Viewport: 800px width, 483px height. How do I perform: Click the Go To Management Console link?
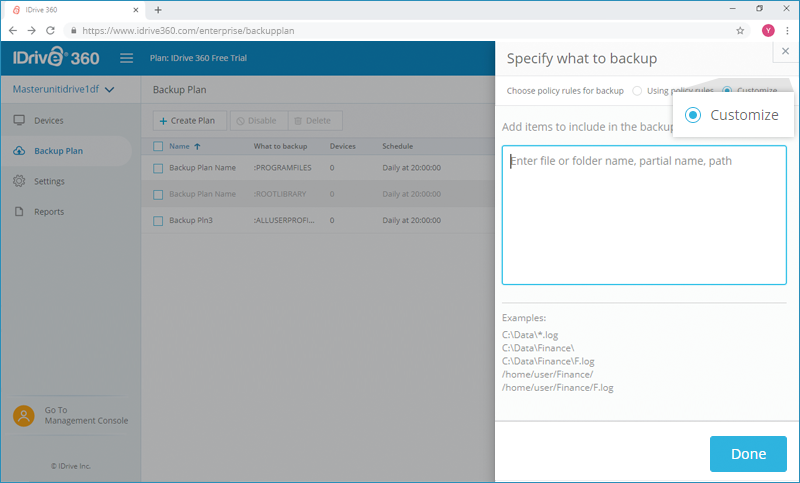86,415
